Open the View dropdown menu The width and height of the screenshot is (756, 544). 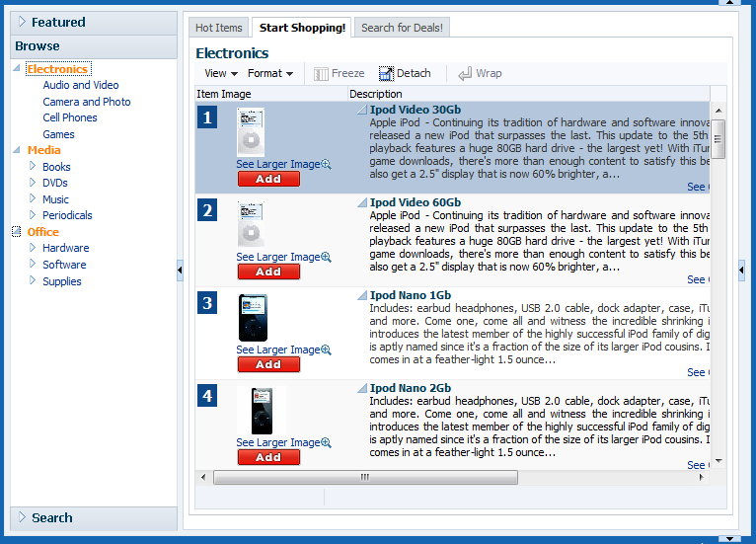pyautogui.click(x=221, y=73)
